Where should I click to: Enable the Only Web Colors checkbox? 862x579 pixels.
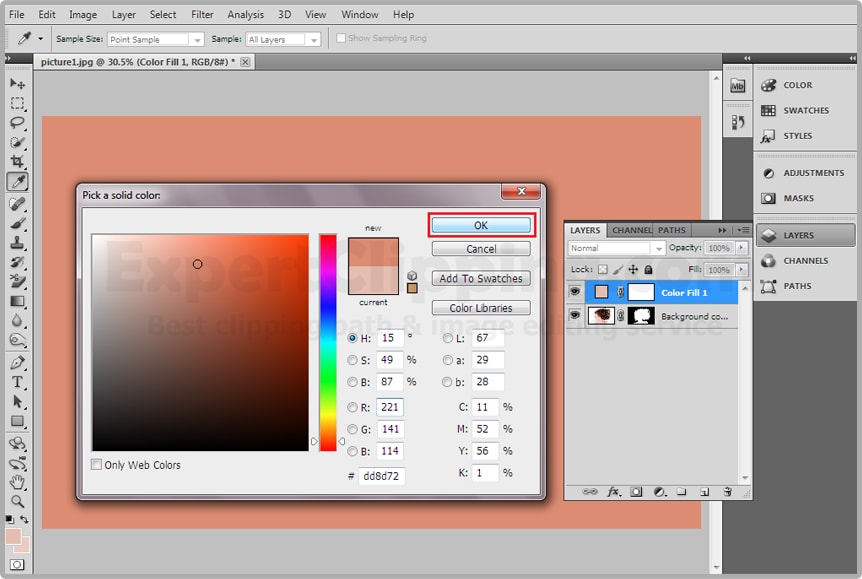click(97, 465)
